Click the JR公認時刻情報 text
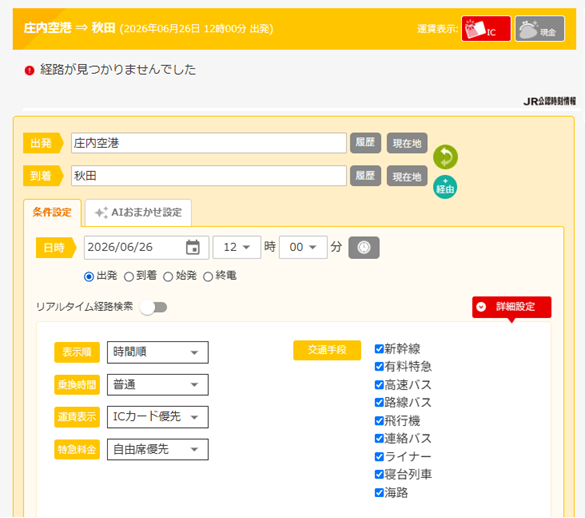 [x=549, y=101]
